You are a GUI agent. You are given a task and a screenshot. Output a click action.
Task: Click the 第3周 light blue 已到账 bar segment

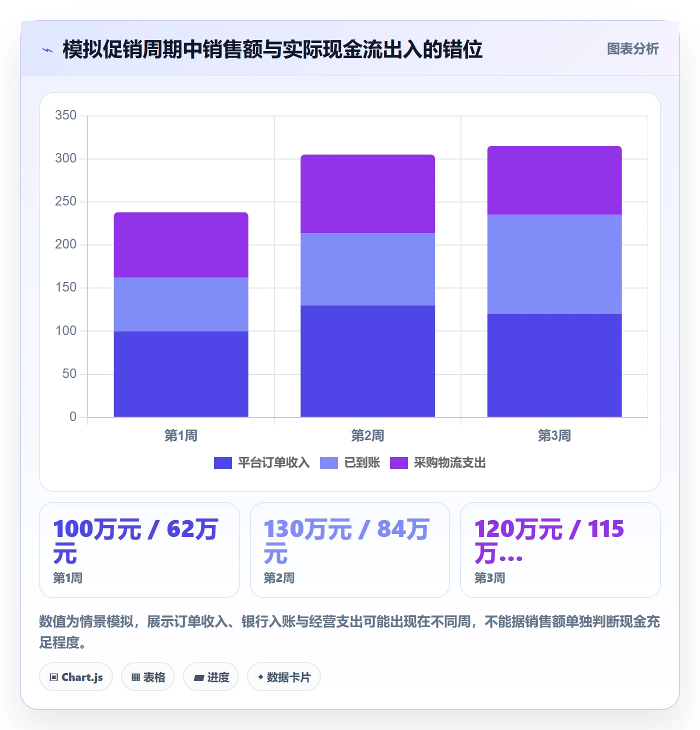[x=554, y=264]
